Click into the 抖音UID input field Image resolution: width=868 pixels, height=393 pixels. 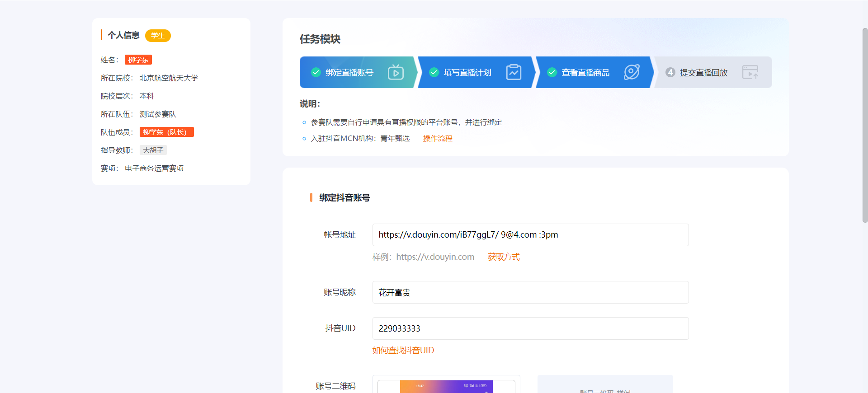(x=530, y=328)
